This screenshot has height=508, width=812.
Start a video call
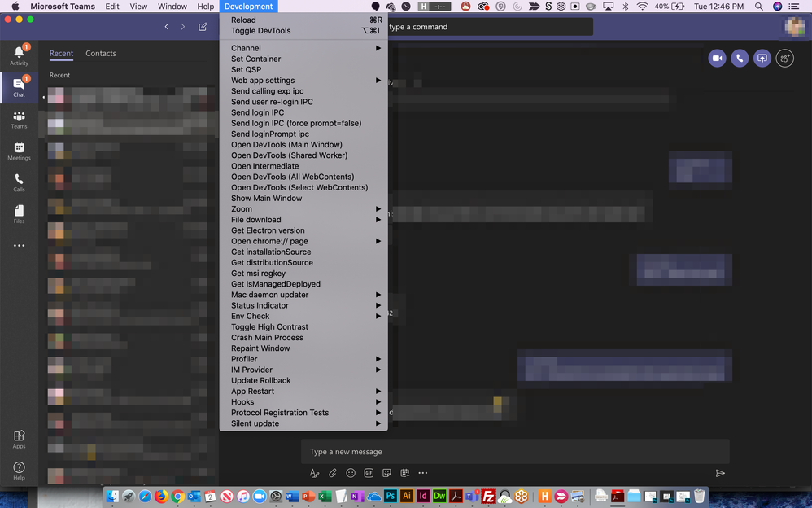(718, 59)
